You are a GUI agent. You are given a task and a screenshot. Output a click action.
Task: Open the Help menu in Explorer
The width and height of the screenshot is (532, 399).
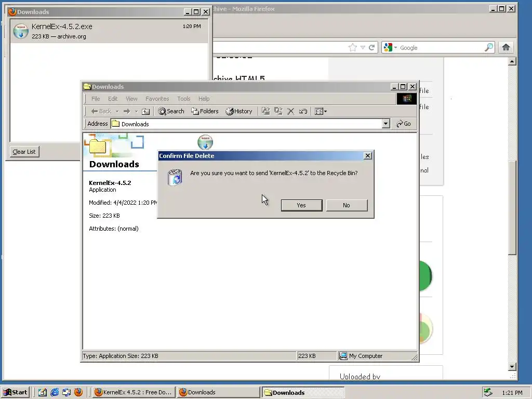204,99
